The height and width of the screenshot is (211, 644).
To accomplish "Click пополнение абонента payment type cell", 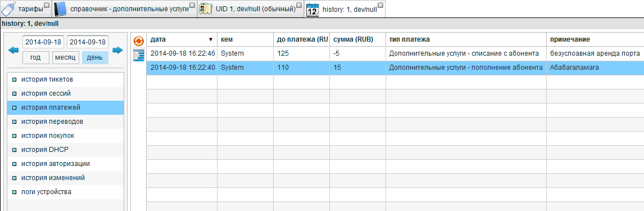I will [x=466, y=68].
